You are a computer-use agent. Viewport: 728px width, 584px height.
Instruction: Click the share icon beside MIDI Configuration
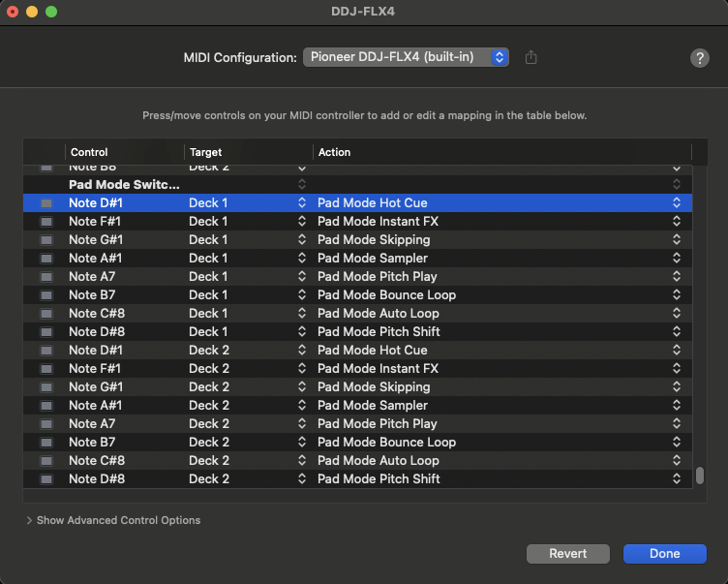(531, 57)
